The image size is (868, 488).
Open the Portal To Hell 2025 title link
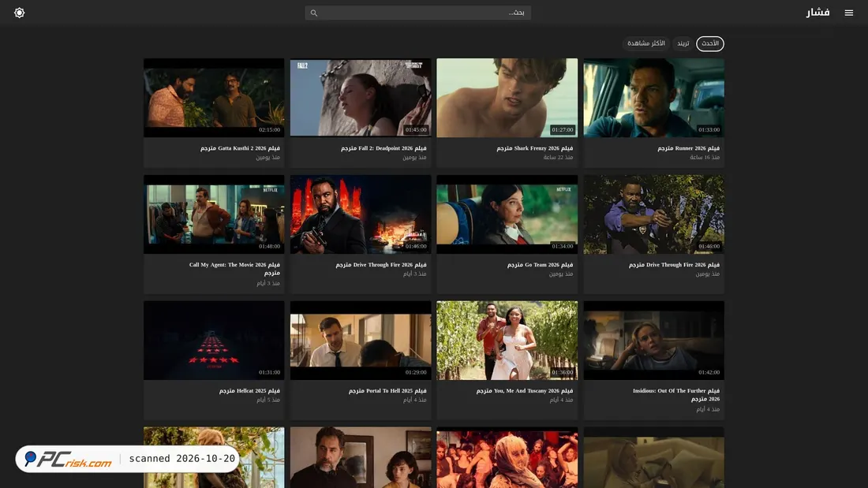(387, 391)
